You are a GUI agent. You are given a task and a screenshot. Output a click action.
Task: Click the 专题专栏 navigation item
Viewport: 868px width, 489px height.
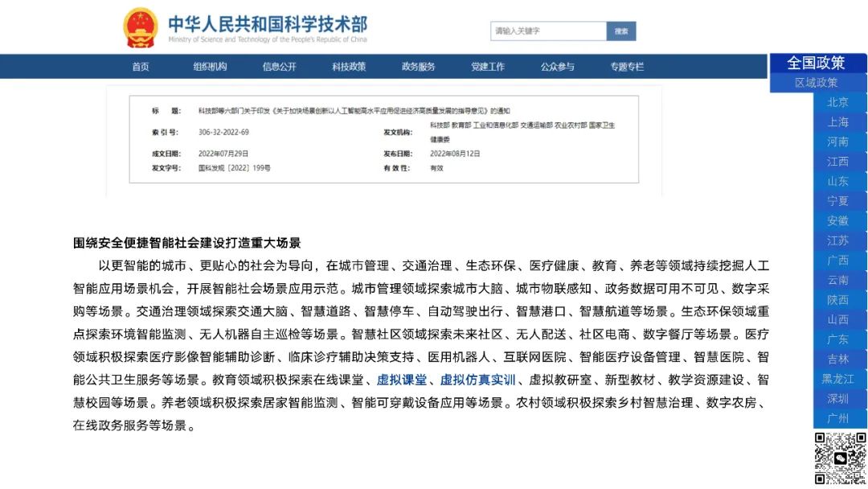tap(627, 67)
